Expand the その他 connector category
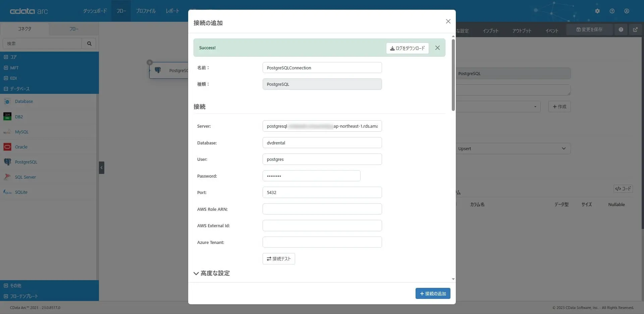The image size is (644, 314). pos(6,286)
